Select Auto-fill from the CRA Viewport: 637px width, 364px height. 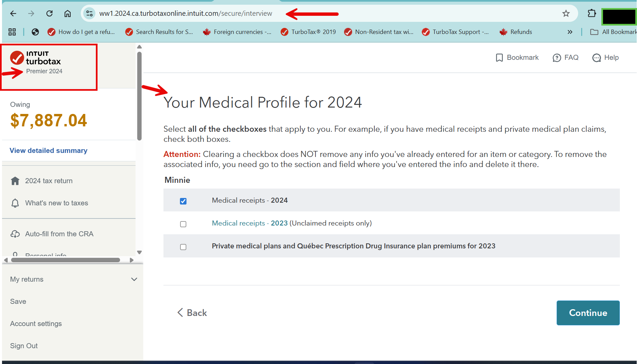pyautogui.click(x=59, y=234)
